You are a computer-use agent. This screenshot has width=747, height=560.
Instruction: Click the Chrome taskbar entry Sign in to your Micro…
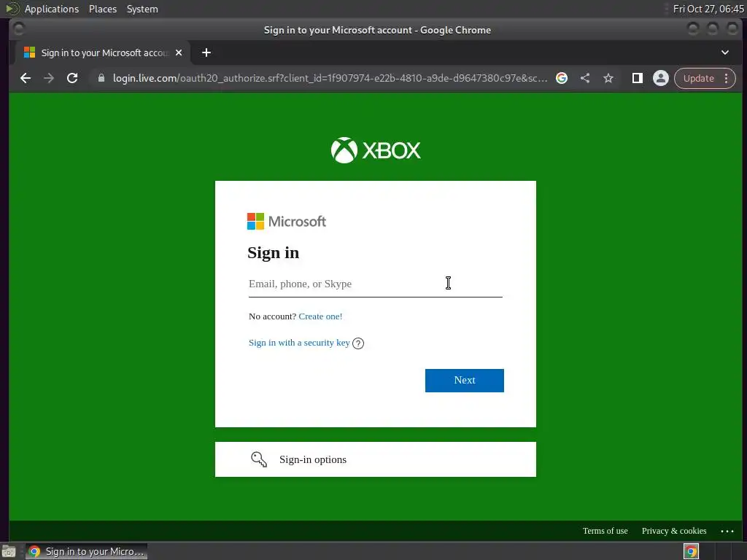86,551
